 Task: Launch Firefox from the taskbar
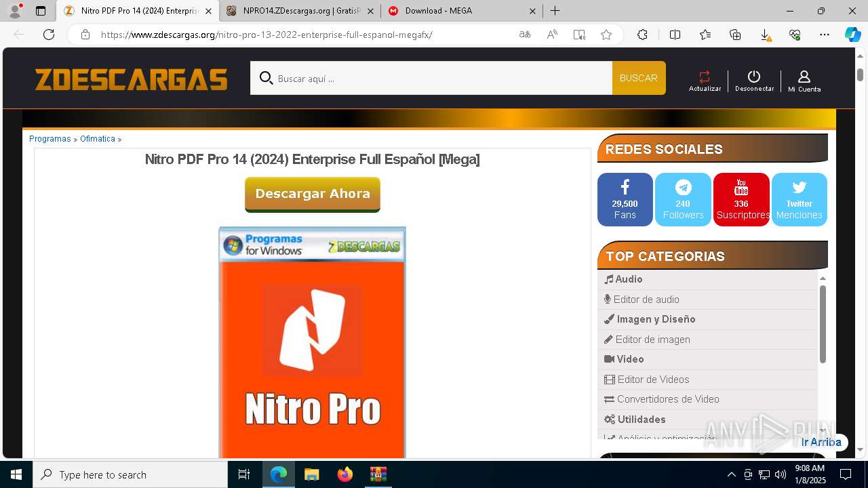[345, 474]
